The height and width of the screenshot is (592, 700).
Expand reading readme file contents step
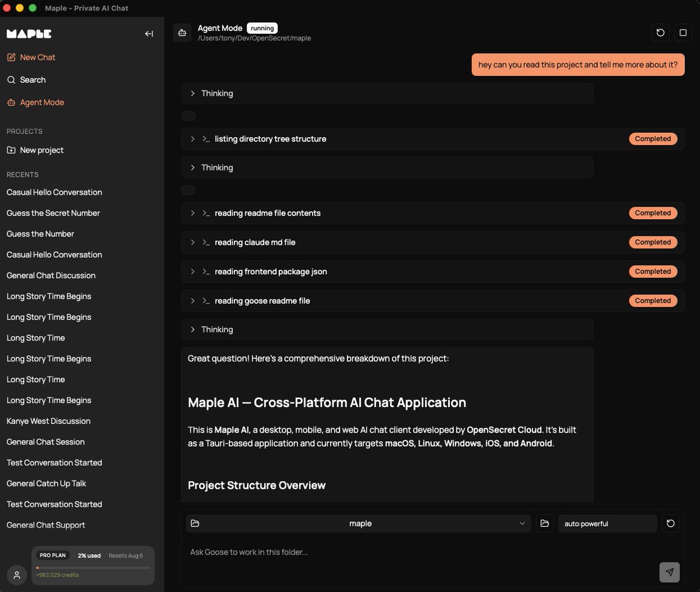(432, 213)
